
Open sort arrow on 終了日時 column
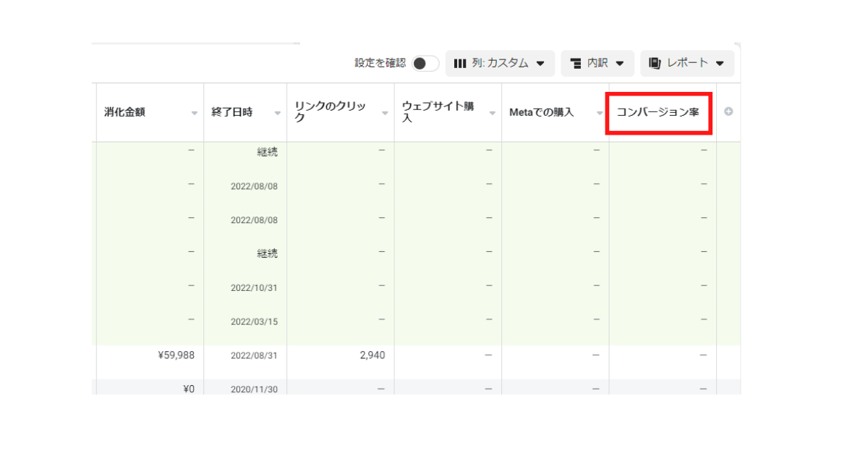278,114
